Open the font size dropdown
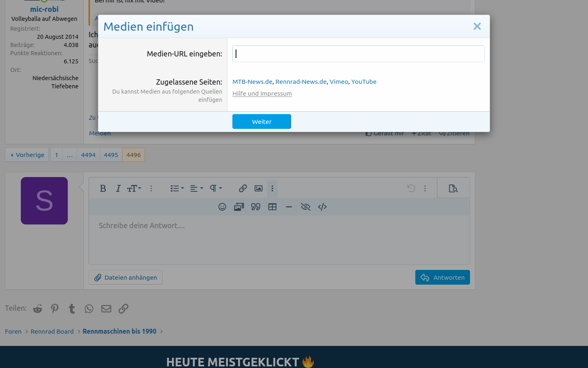The width and height of the screenshot is (588, 368). click(x=134, y=188)
